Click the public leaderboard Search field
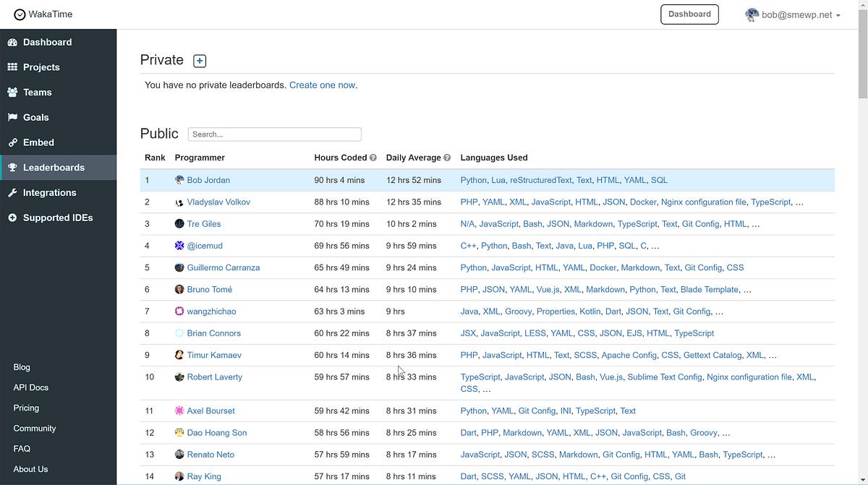The height and width of the screenshot is (485, 868). point(275,134)
